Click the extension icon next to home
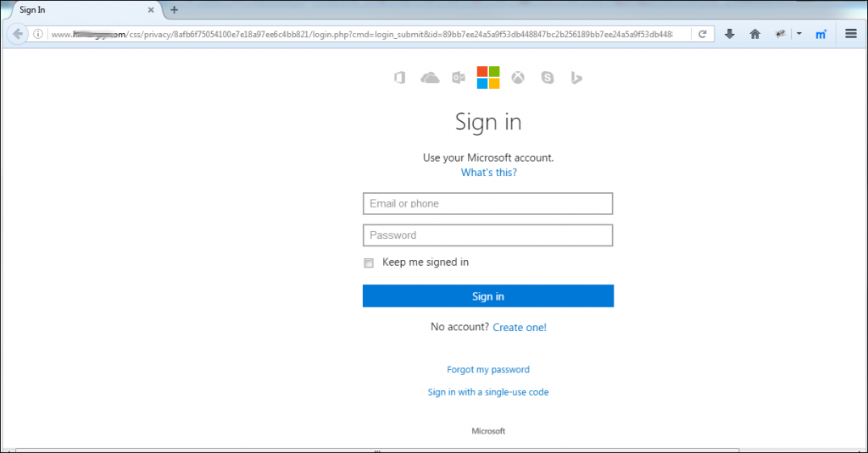 pyautogui.click(x=781, y=34)
